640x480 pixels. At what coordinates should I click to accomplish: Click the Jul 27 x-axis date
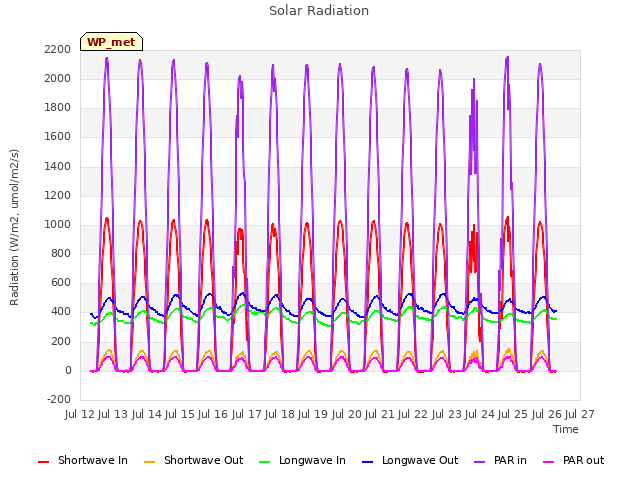point(580,414)
